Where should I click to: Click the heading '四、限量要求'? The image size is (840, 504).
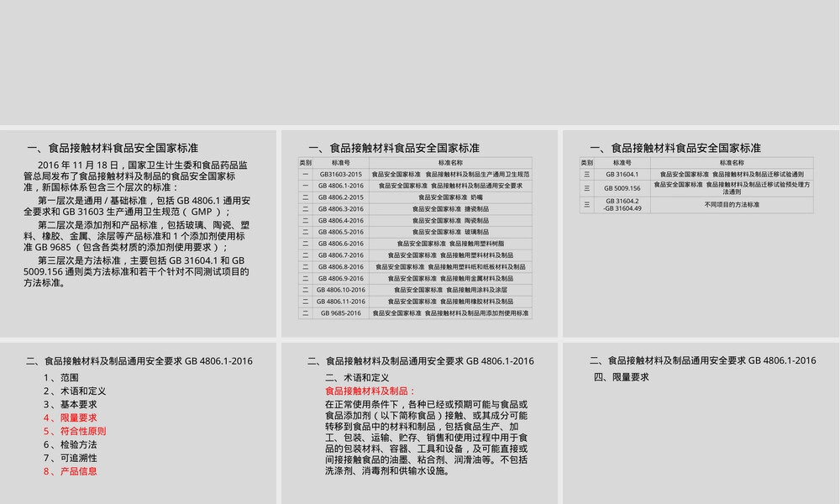(622, 377)
